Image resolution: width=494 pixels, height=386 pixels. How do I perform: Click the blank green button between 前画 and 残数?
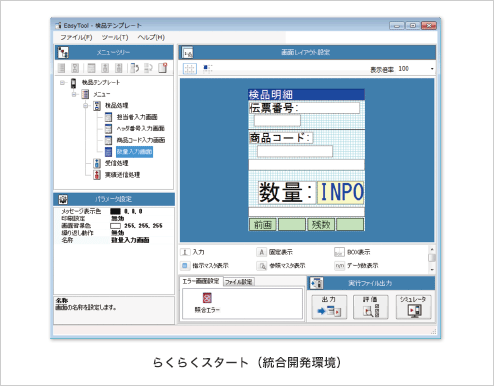(x=292, y=225)
